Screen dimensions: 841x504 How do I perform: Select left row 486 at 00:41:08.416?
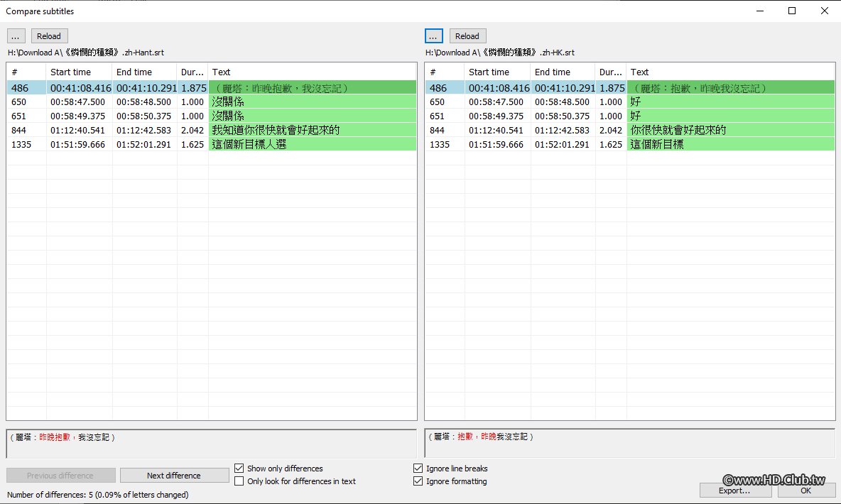(212, 88)
